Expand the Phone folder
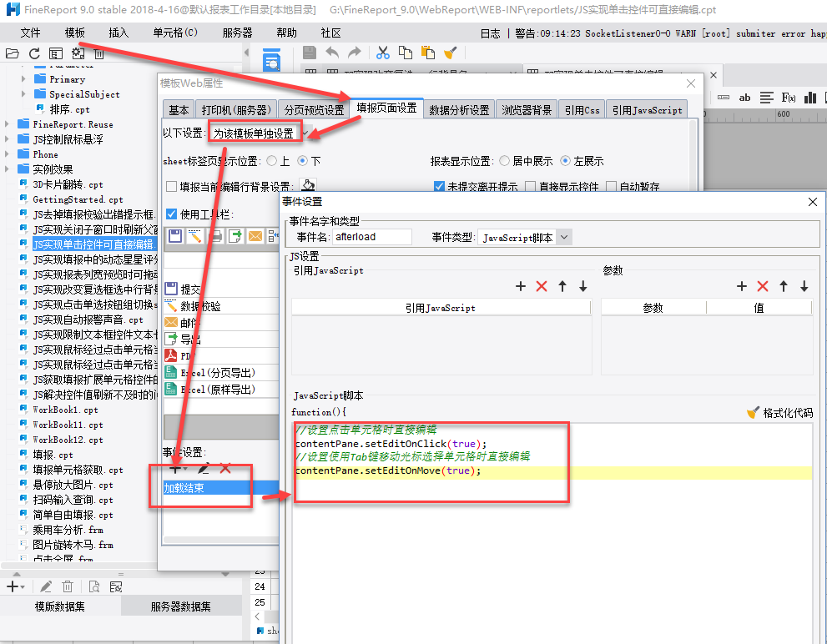 (7, 154)
